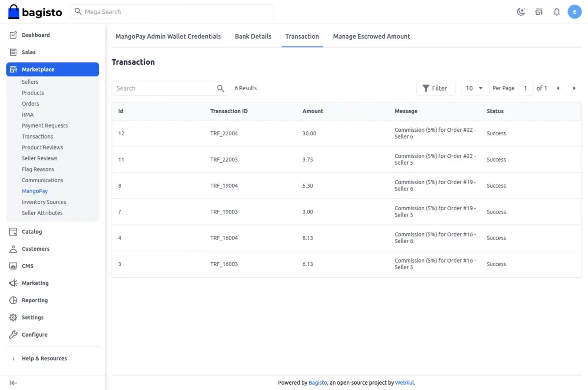Open the per-page 10 dropdown
This screenshot has width=588, height=390.
tap(475, 88)
